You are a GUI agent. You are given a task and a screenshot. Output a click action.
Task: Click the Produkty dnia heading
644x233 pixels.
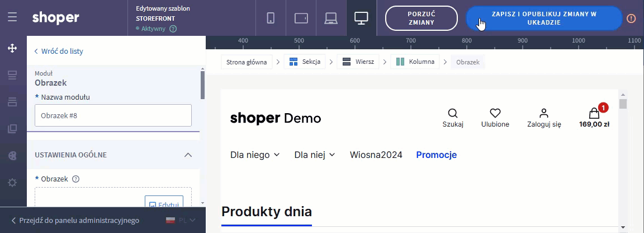[x=267, y=212]
